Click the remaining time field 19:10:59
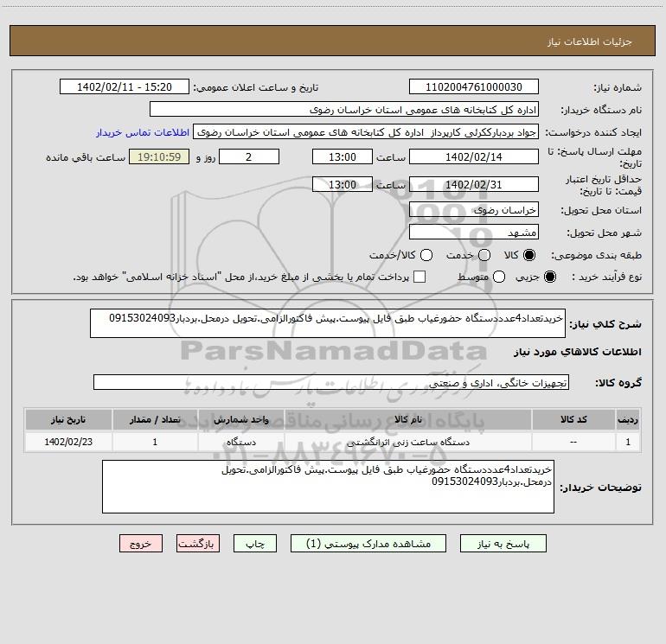 (159, 156)
